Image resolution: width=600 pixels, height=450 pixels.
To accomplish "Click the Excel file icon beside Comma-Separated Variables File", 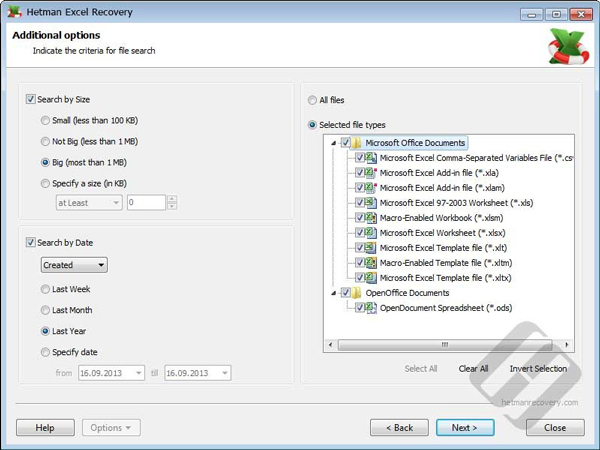I will pyautogui.click(x=373, y=158).
